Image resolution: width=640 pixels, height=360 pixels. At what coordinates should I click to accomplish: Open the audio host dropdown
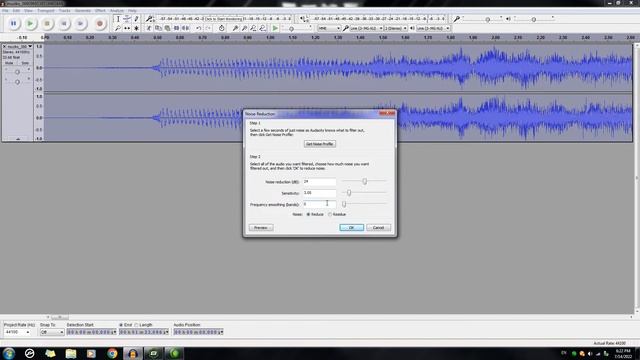coord(329,28)
